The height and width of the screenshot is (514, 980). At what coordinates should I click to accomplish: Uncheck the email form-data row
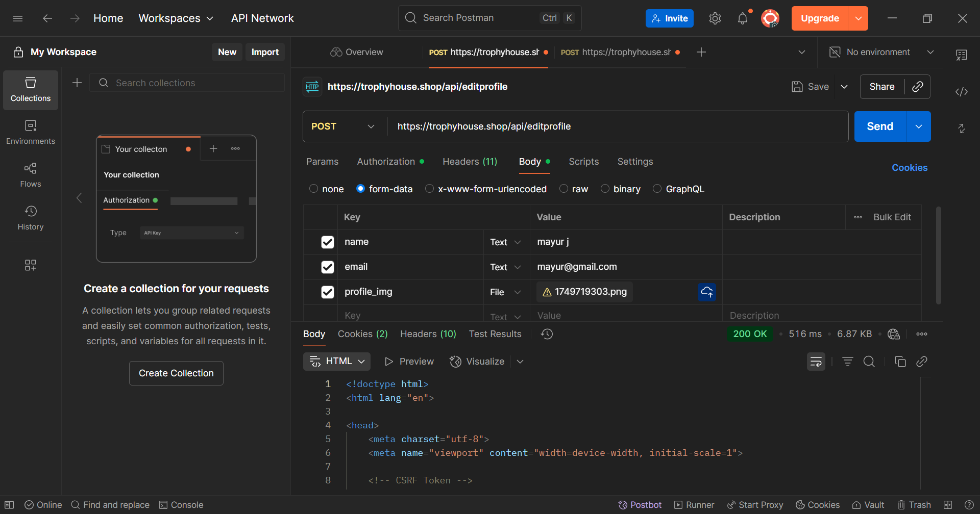[x=328, y=267]
